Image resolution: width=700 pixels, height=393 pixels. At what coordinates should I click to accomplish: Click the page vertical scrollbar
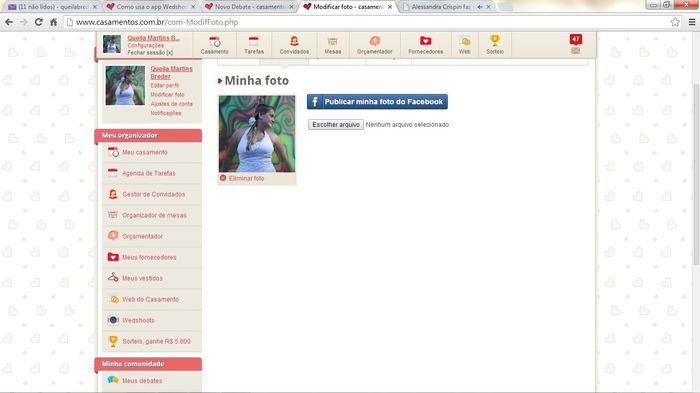[696, 174]
